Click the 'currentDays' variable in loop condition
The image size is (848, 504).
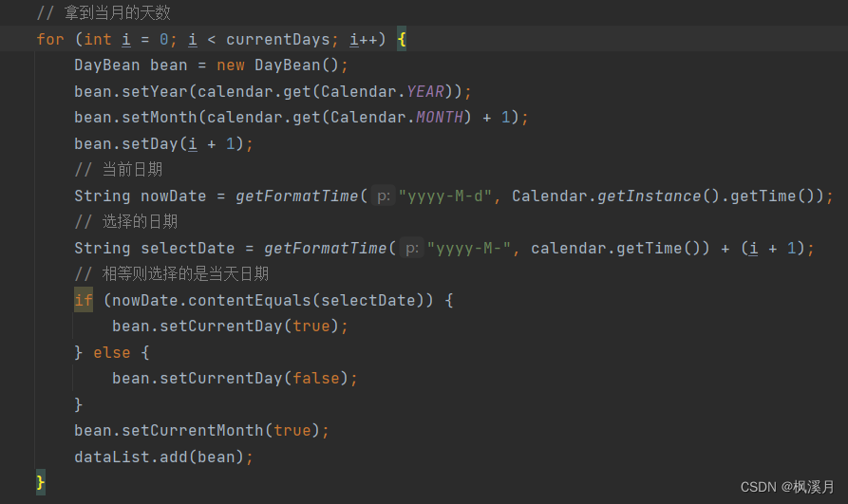click(x=278, y=40)
